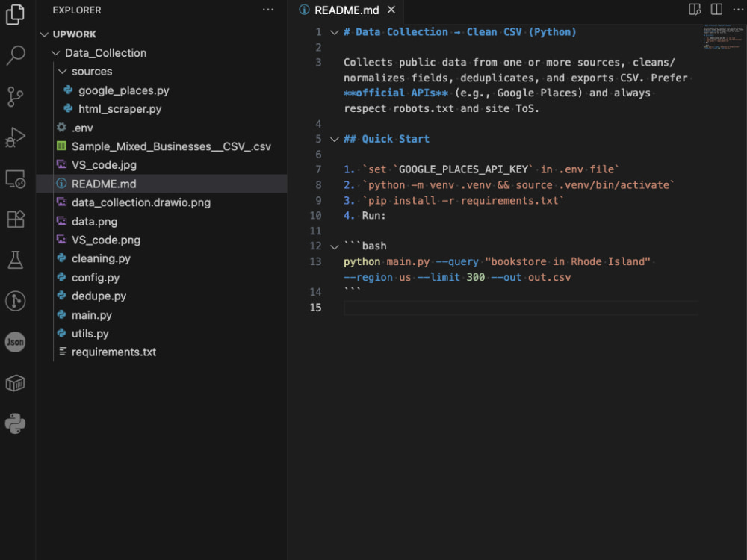Image resolution: width=747 pixels, height=560 pixels.
Task: Open the Source Control view
Action: tap(15, 96)
